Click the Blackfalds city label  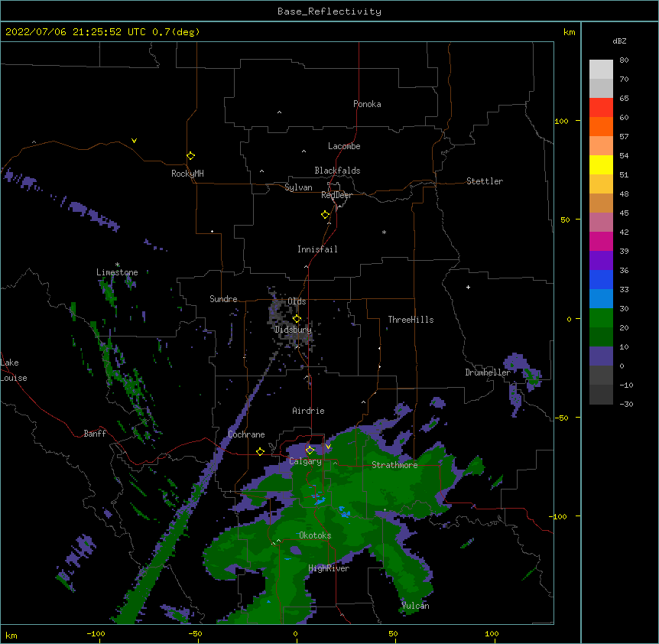coord(337,171)
